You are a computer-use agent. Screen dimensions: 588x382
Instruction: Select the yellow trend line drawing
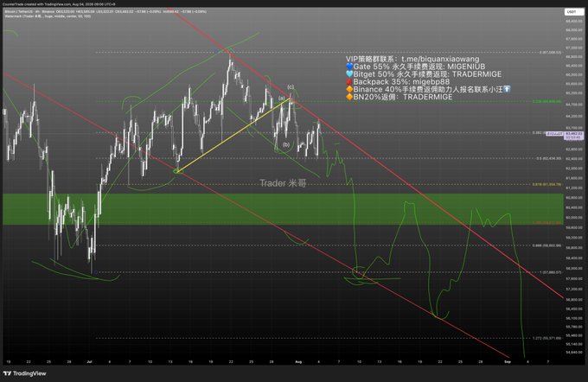click(x=233, y=135)
